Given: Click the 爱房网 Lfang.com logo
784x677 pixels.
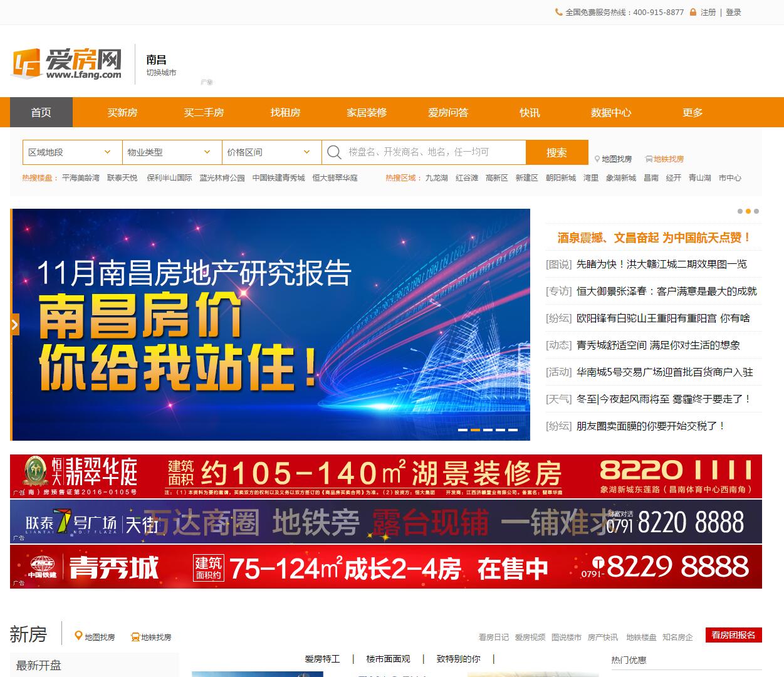Looking at the screenshot, I should coord(67,63).
